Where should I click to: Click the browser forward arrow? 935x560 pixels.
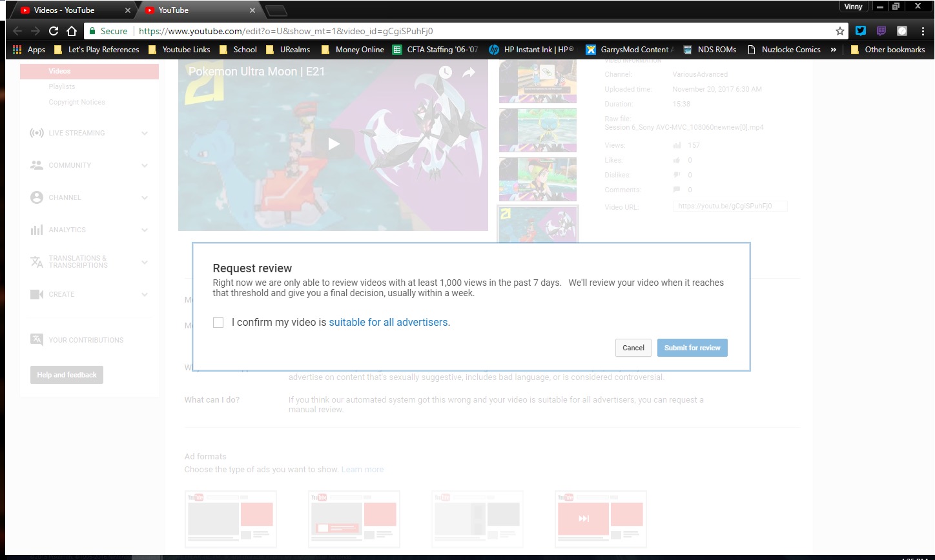(36, 31)
